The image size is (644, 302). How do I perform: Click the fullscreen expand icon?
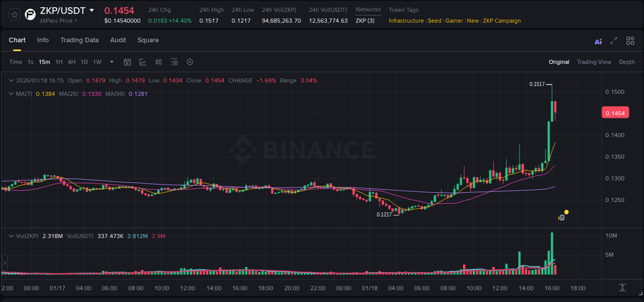pos(614,41)
